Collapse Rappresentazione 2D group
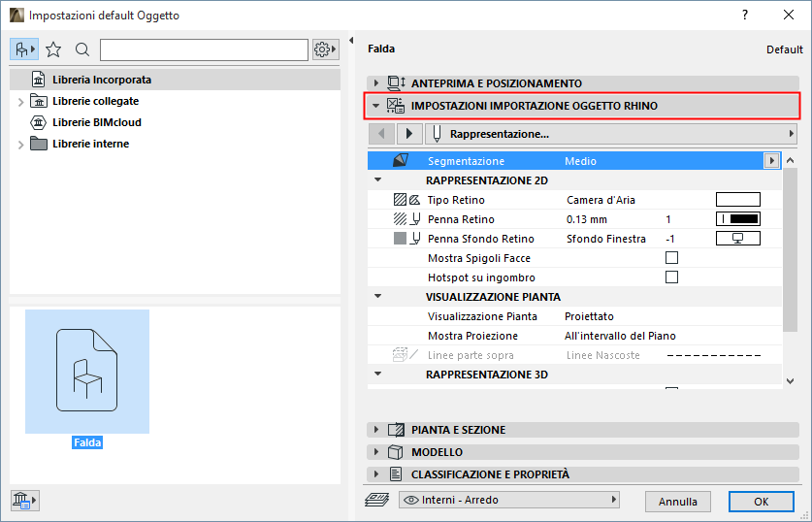The height and width of the screenshot is (522, 812). [x=378, y=180]
